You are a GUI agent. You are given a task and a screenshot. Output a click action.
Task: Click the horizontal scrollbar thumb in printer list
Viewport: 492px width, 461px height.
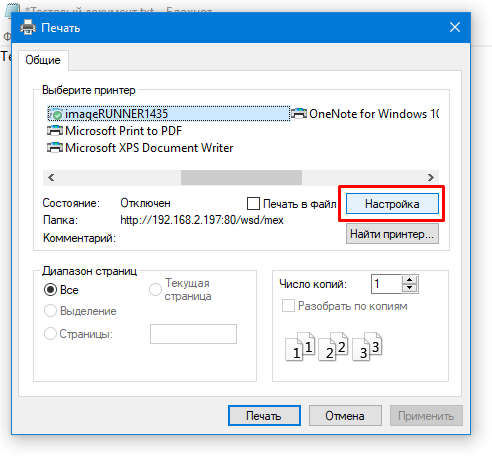(x=241, y=177)
